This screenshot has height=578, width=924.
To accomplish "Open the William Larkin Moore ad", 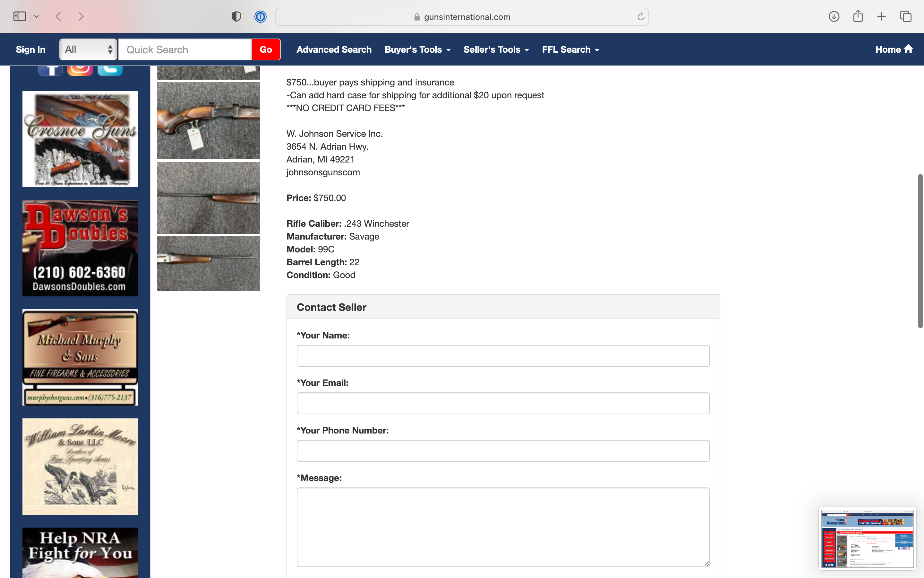I will click(x=80, y=466).
